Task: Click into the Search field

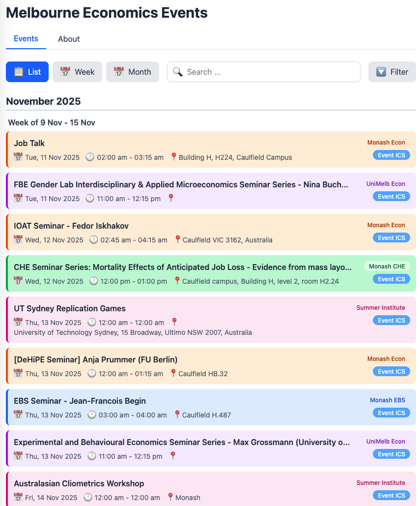Action: point(270,72)
